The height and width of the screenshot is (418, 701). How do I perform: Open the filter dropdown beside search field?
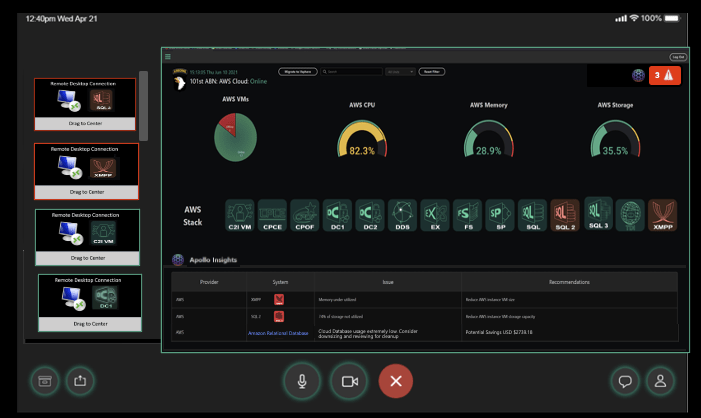400,72
